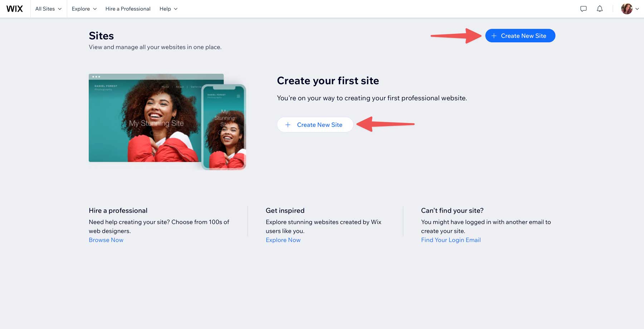Open the All Sites dropdown
The height and width of the screenshot is (329, 644).
coord(48,9)
